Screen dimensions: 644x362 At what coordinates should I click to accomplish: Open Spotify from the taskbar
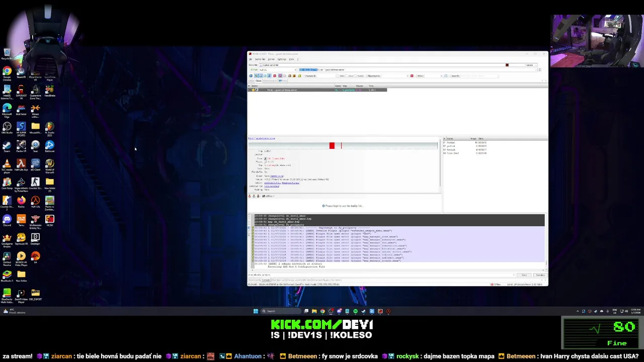355,311
